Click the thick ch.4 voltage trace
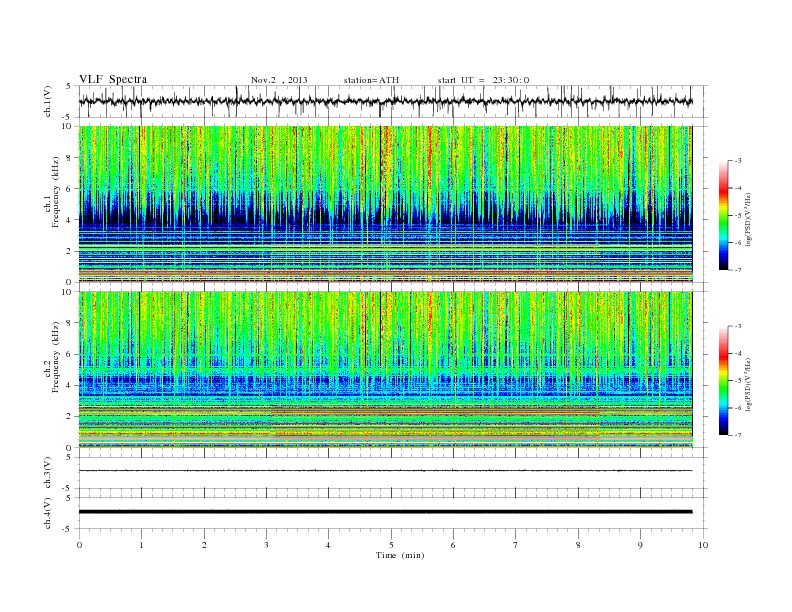 tap(385, 512)
